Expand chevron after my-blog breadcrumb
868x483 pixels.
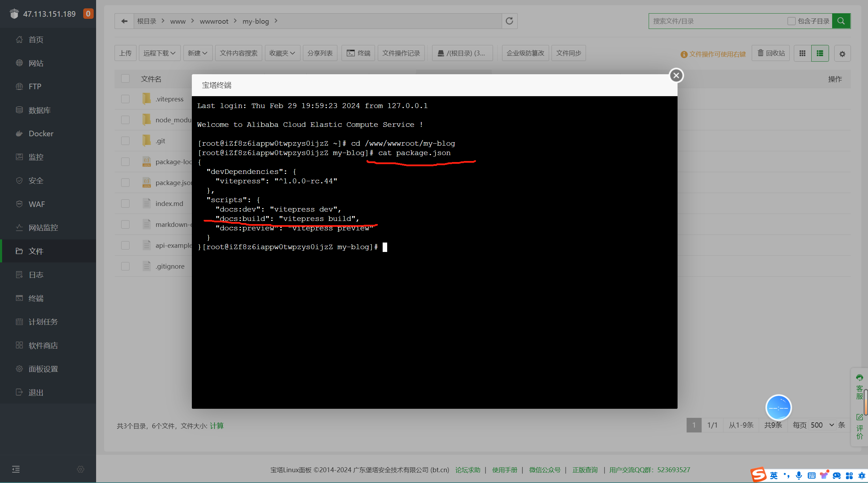276,21
